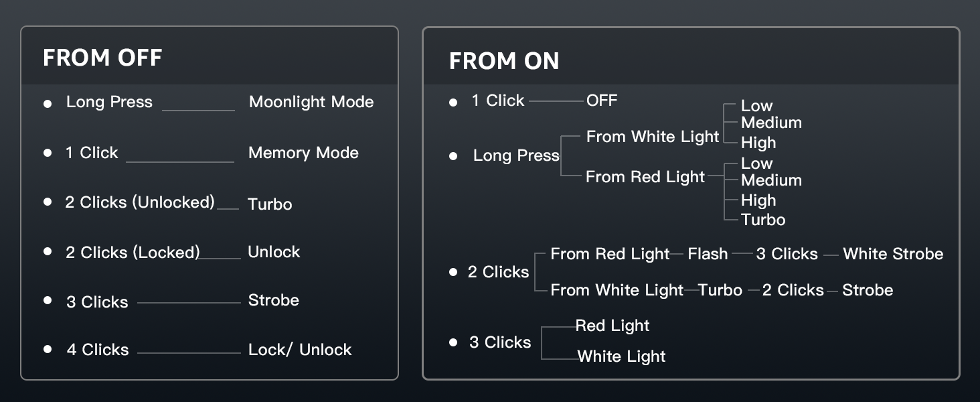980x402 pixels.
Task: Select Red Light under 3 Clicks
Action: click(612, 326)
